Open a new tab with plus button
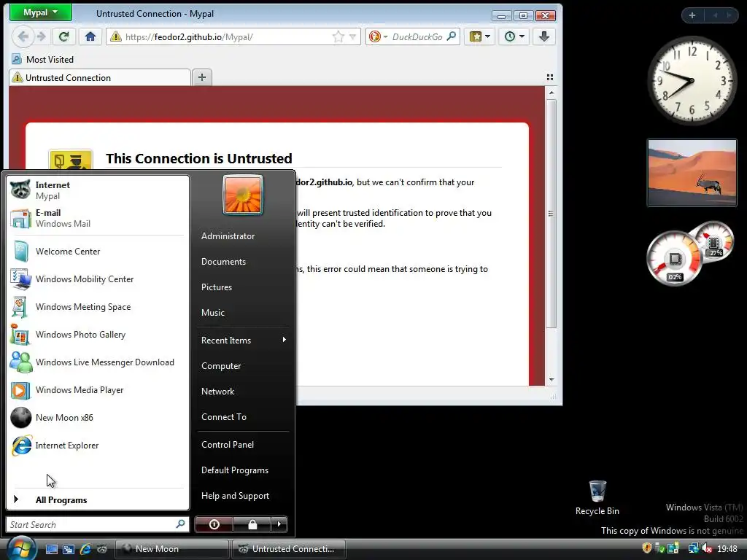This screenshot has width=747, height=560. (202, 77)
